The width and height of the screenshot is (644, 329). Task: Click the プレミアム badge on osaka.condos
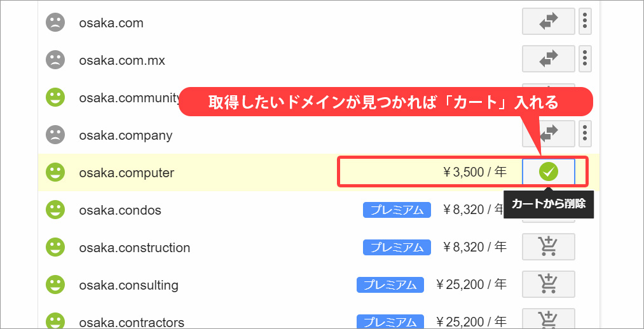click(x=397, y=210)
